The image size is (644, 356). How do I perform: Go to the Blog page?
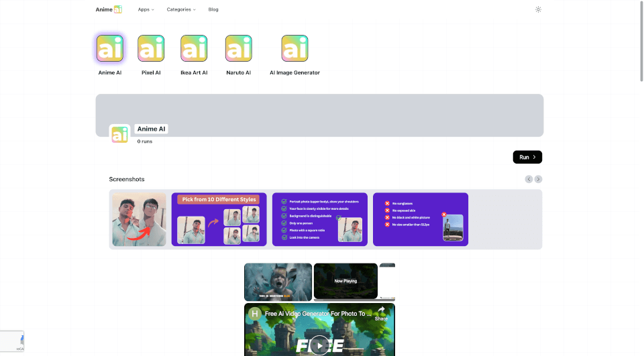tap(213, 9)
